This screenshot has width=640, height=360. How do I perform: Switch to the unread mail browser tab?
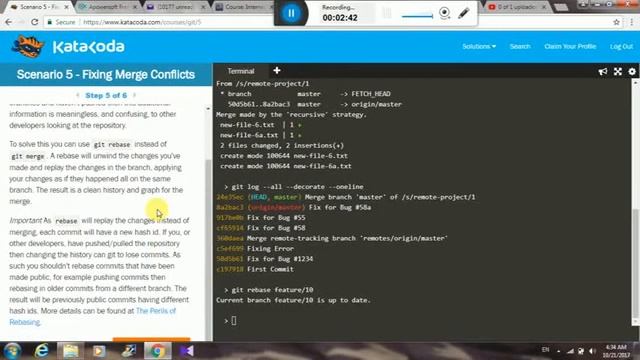175,7
